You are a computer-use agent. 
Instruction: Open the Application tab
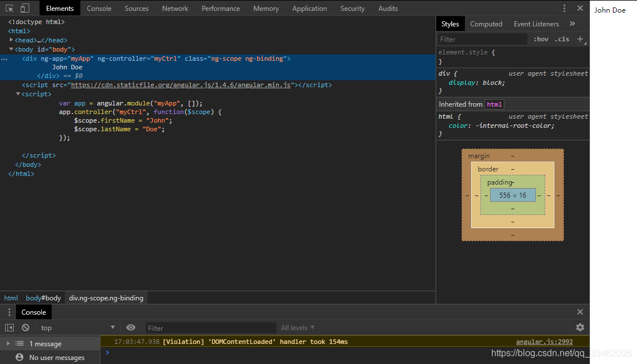(x=309, y=8)
